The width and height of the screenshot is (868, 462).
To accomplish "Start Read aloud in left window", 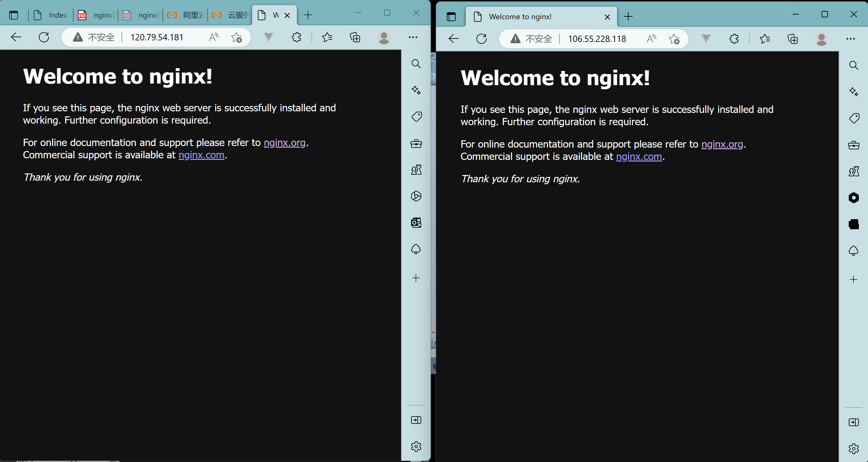I will 214,37.
